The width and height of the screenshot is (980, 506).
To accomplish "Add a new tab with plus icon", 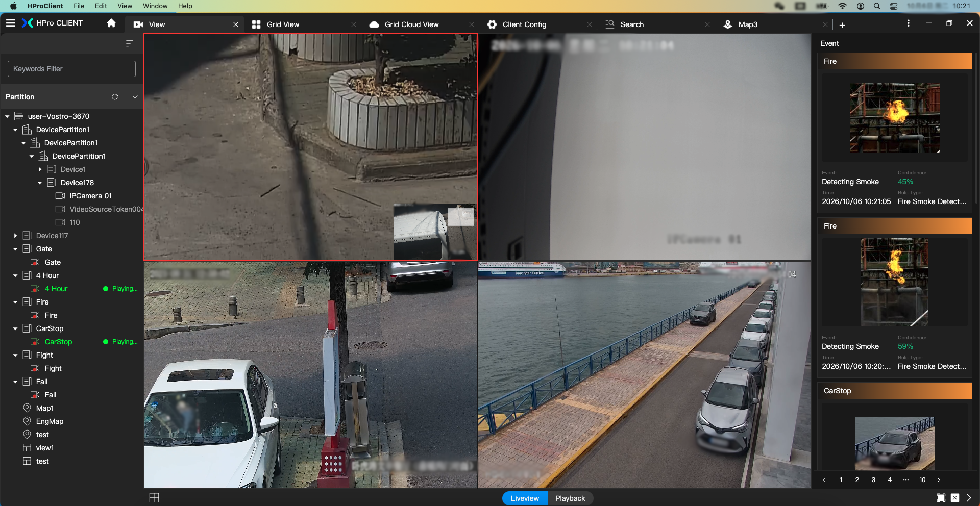I will pyautogui.click(x=842, y=25).
